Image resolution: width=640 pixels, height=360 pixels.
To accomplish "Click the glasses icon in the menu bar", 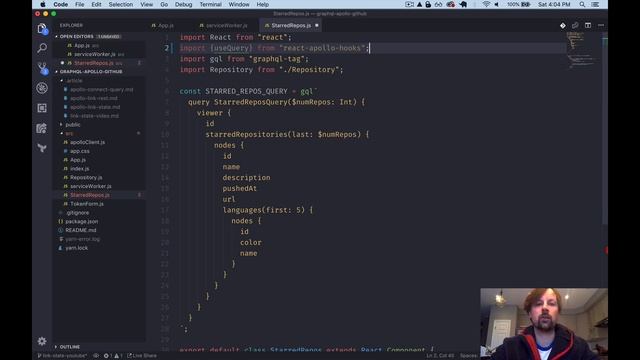I will tap(438, 4).
